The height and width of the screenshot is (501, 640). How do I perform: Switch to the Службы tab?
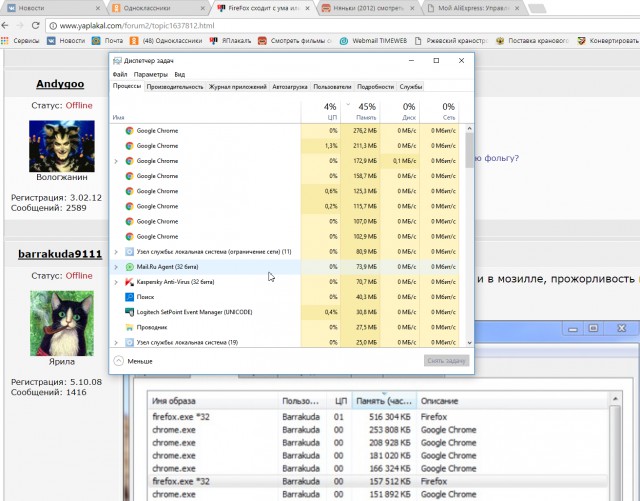coord(411,87)
